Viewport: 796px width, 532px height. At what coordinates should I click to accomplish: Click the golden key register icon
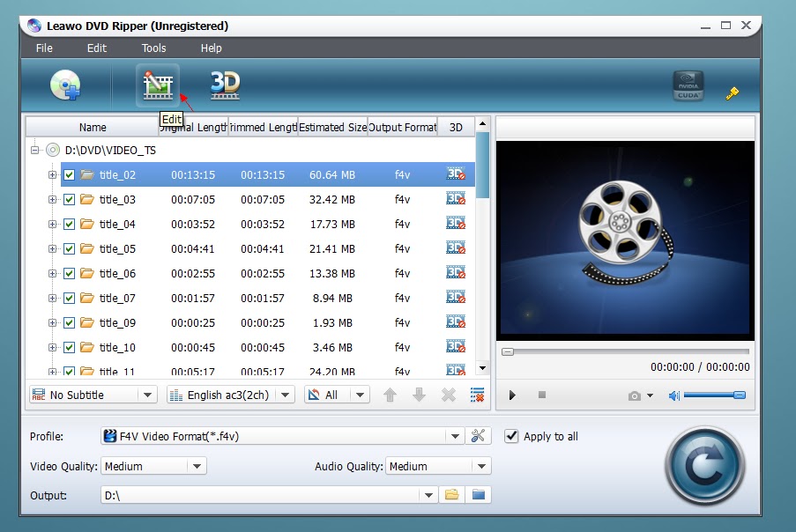click(x=732, y=93)
